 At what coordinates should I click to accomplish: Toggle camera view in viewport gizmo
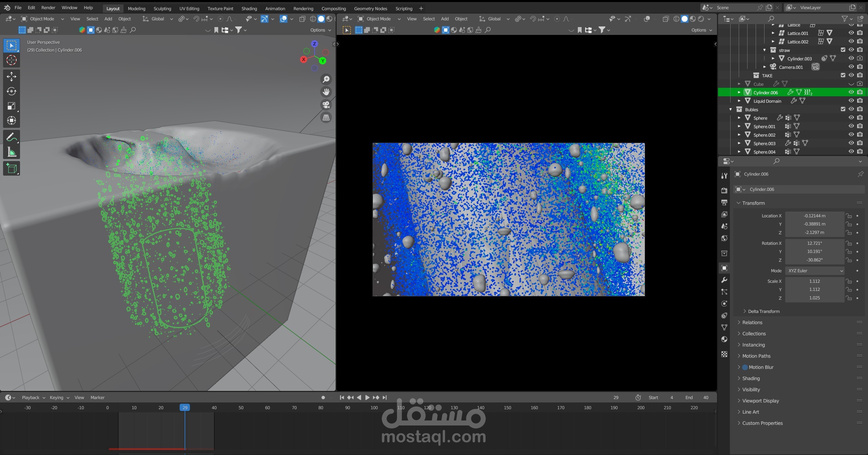[326, 105]
